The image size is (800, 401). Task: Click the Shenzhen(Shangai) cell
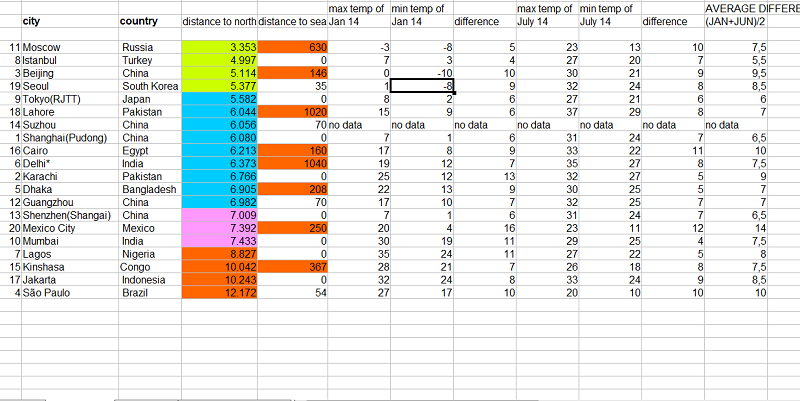(70, 215)
